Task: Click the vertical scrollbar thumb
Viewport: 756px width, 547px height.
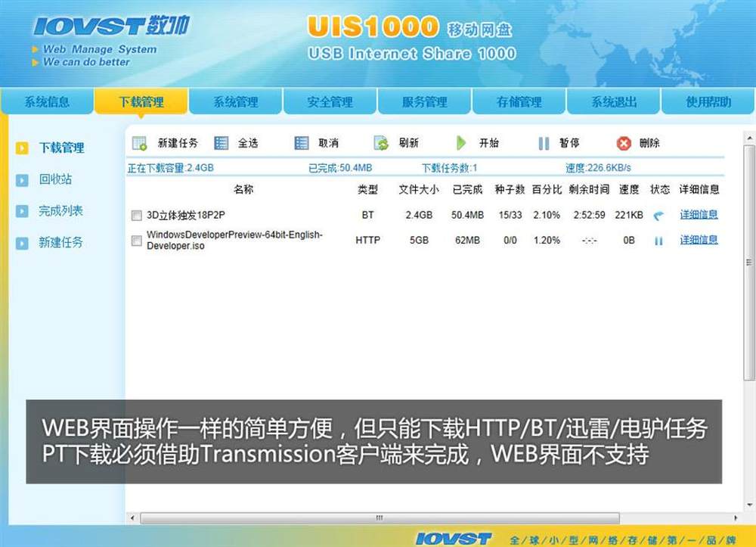Action: pyautogui.click(x=749, y=263)
